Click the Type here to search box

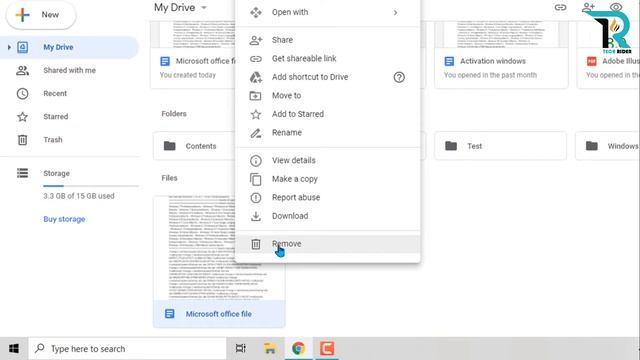(127, 349)
